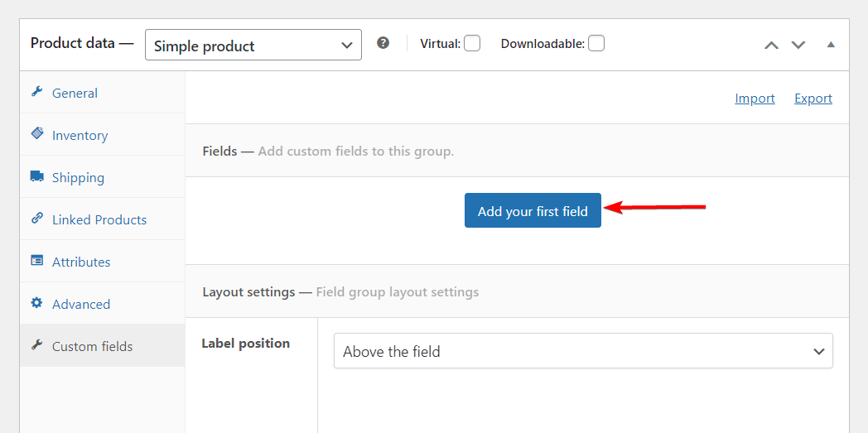Click the 'Layout settings' heading text
The image size is (868, 433).
[248, 291]
